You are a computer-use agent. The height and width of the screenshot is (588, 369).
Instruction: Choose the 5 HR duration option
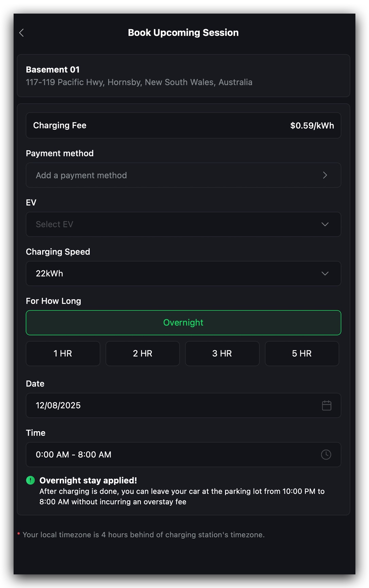pos(302,353)
